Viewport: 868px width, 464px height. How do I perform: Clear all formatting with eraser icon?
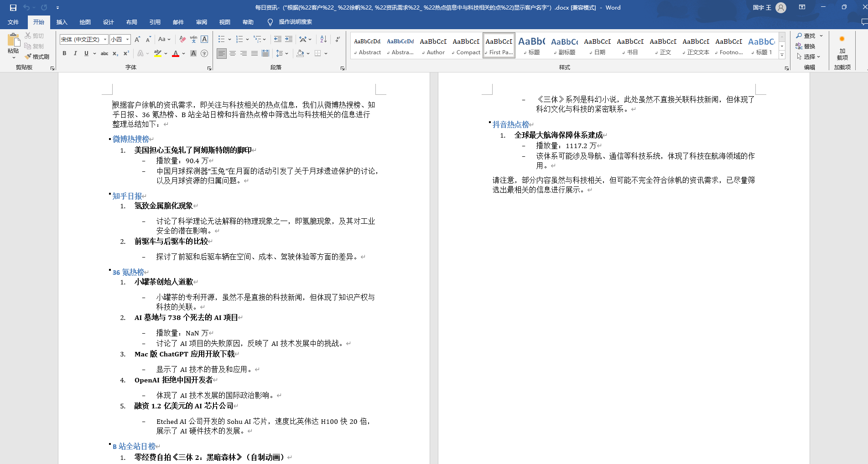(182, 39)
